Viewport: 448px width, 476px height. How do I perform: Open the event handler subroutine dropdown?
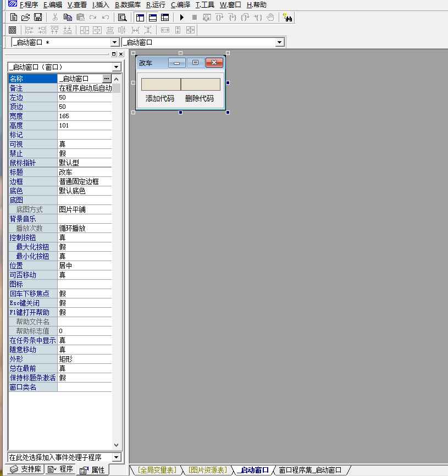[116, 457]
